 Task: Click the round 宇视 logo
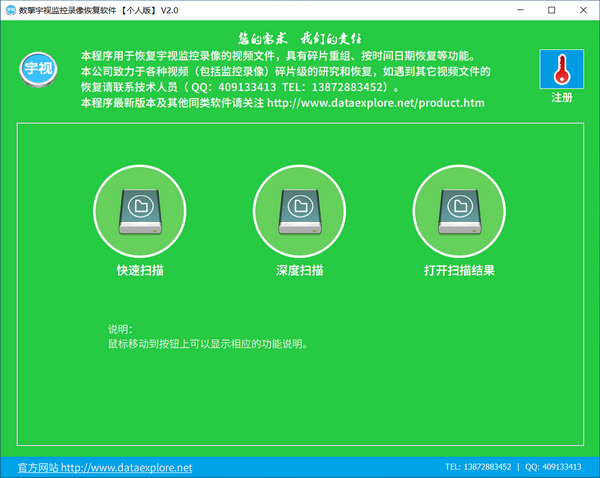coord(36,71)
